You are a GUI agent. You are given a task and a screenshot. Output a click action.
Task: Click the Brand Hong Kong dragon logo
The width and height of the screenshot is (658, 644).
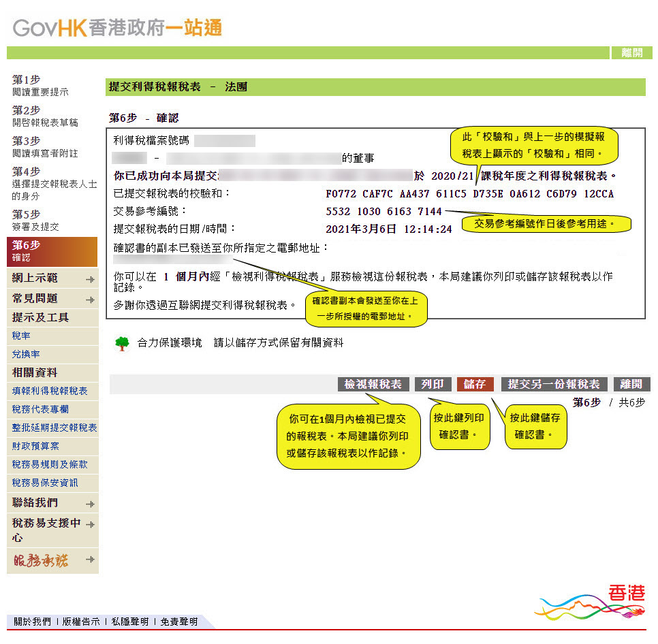pos(590,602)
